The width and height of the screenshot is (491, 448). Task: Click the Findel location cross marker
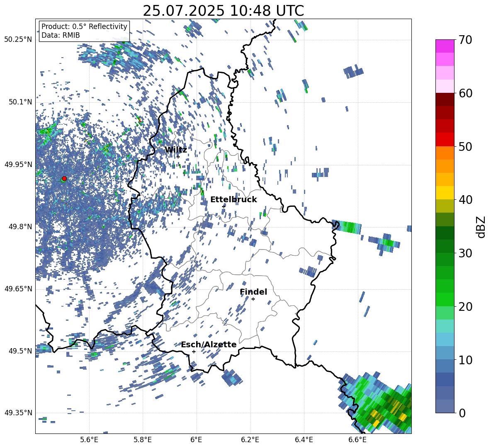pyautogui.click(x=253, y=299)
